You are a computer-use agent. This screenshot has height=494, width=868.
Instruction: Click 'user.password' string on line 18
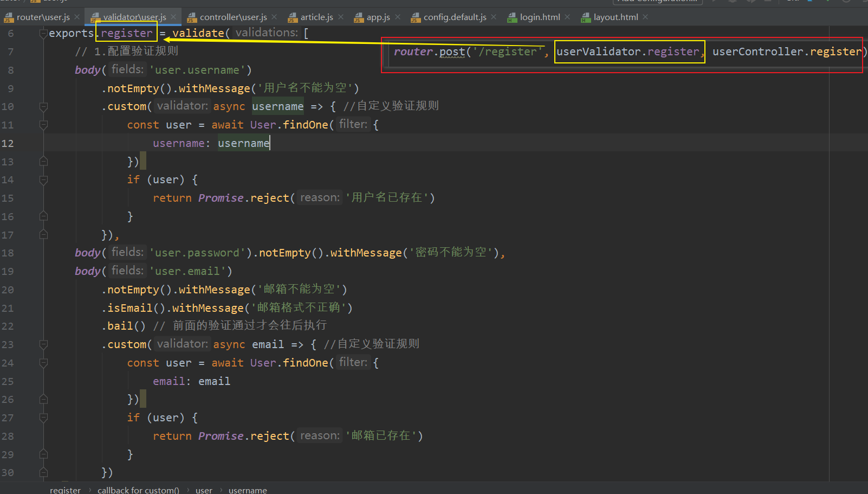197,253
